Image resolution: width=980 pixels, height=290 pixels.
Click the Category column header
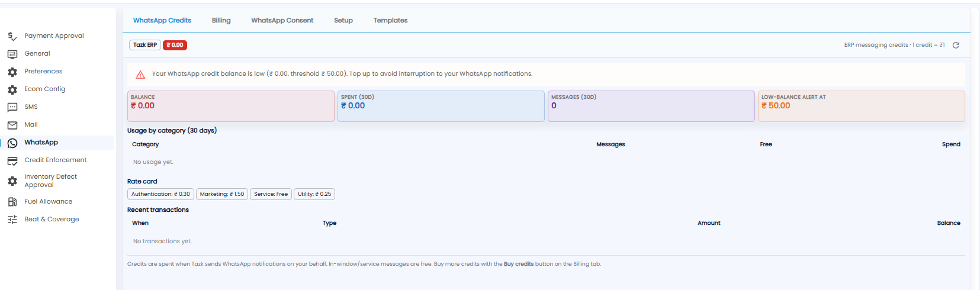146,144
